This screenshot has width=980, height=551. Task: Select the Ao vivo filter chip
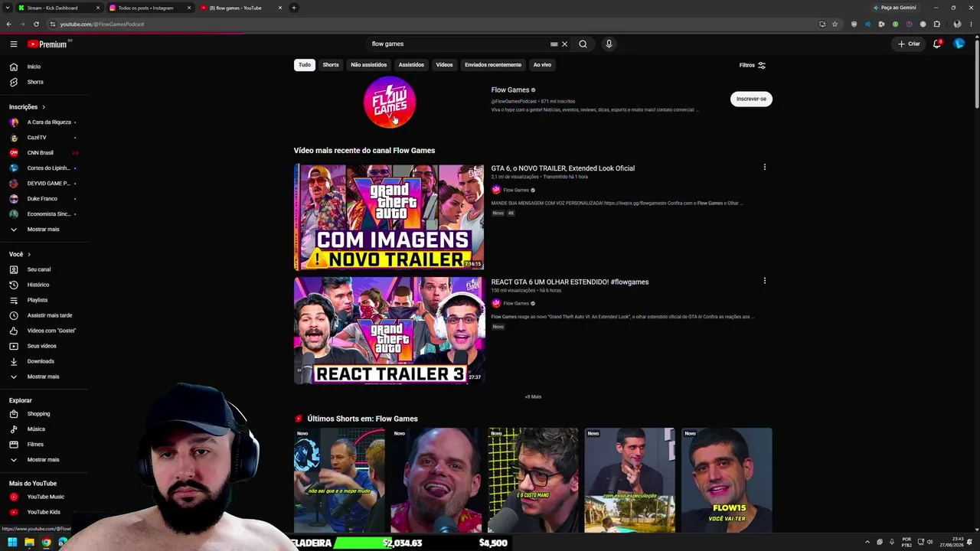coord(542,65)
